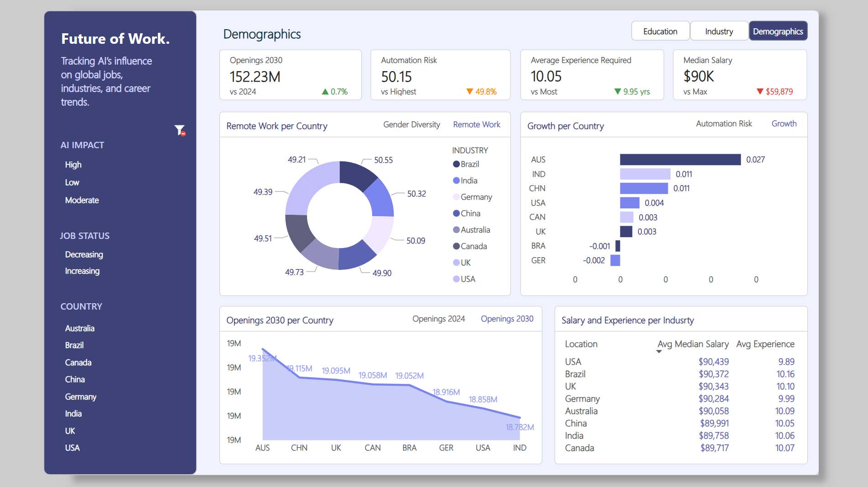Filter Job Status by Increasing

pos(82,271)
